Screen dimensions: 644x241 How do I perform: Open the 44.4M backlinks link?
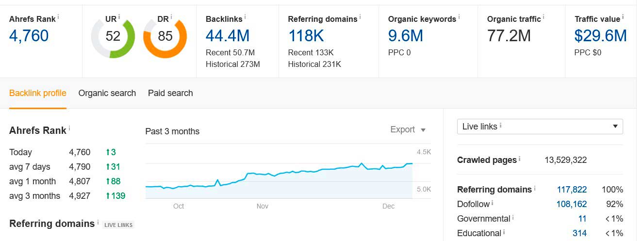(228, 36)
